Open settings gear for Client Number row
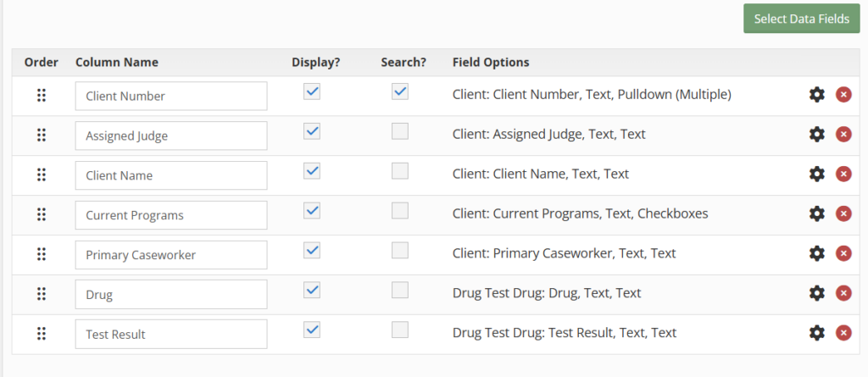The image size is (868, 377). click(816, 95)
